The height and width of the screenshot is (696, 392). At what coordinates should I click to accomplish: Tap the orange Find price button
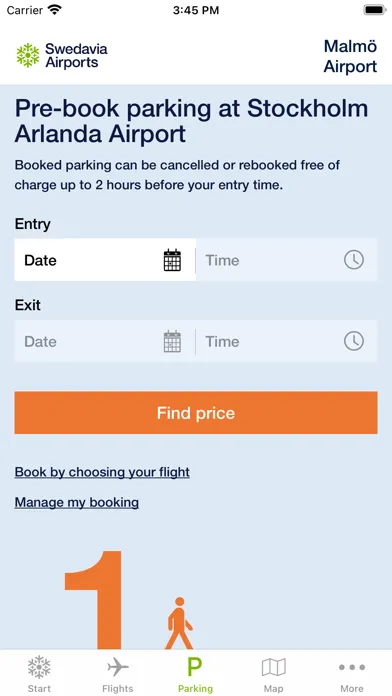tap(196, 413)
